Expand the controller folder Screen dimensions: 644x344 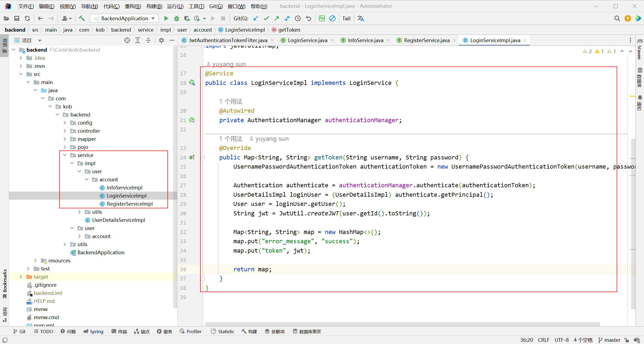pyautogui.click(x=65, y=131)
